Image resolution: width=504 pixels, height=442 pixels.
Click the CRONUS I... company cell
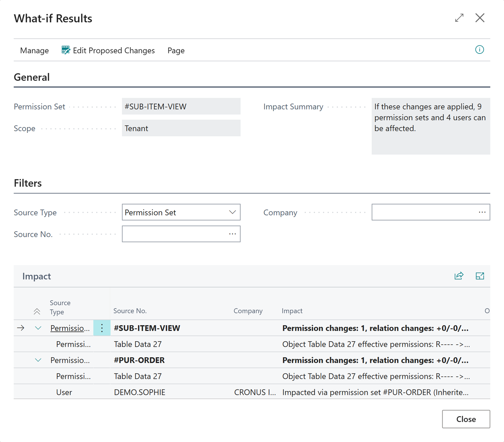coord(255,392)
